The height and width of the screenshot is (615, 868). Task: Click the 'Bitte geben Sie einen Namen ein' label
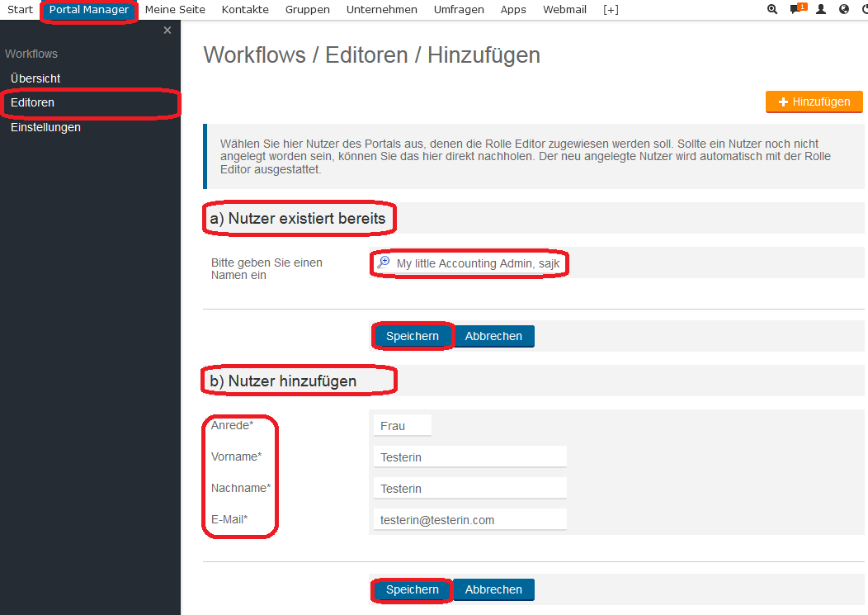(267, 269)
